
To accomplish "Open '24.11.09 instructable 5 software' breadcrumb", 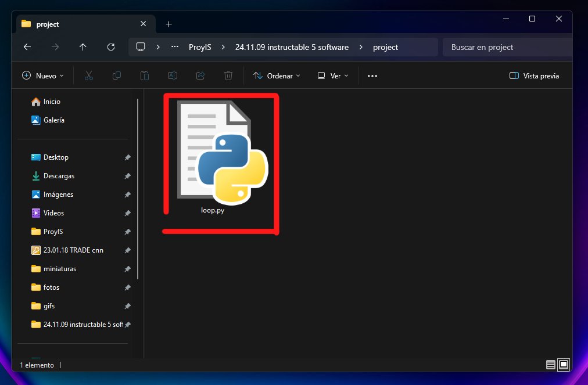I will coord(292,47).
